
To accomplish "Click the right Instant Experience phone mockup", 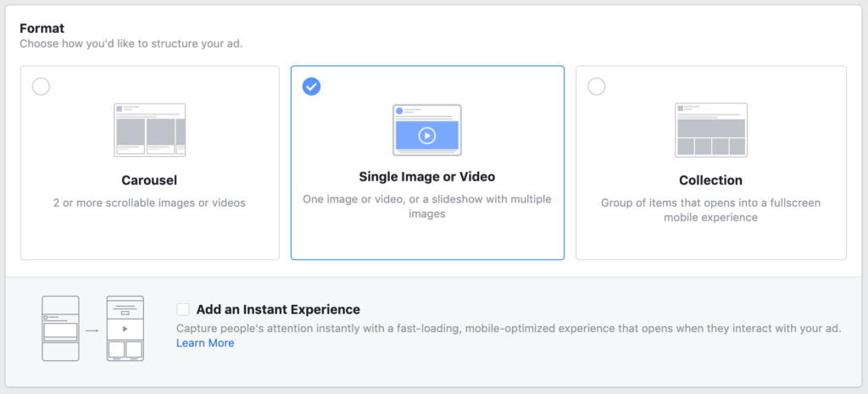I will [x=125, y=329].
